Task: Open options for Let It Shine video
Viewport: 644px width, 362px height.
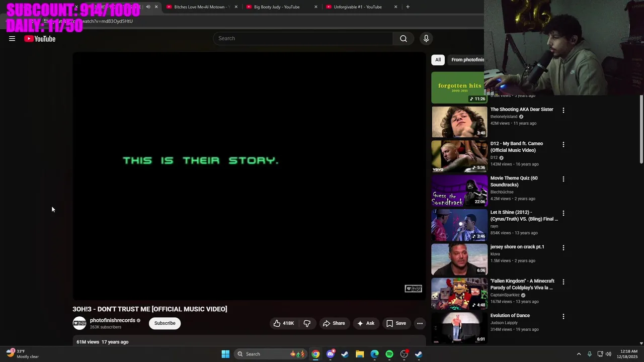Action: tap(563, 213)
